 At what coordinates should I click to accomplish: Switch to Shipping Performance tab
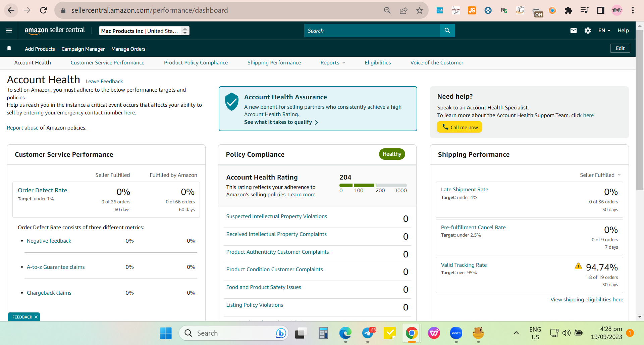(x=274, y=63)
